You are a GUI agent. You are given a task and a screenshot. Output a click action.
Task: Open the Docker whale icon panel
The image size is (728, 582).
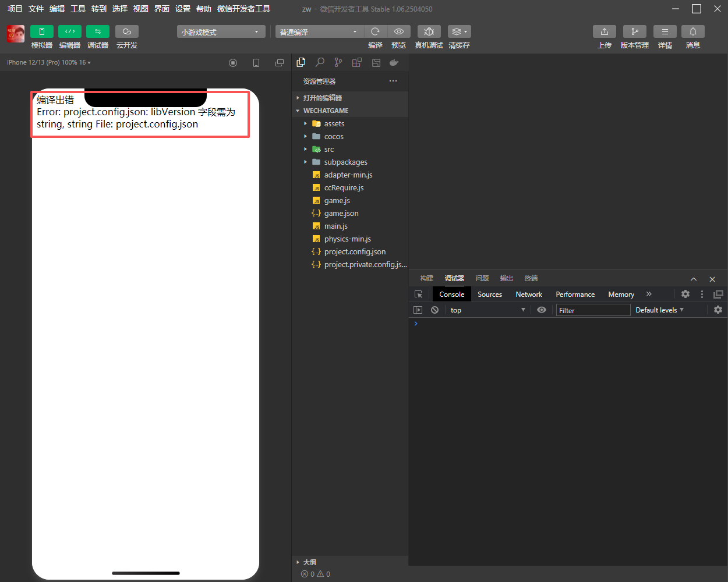point(394,62)
